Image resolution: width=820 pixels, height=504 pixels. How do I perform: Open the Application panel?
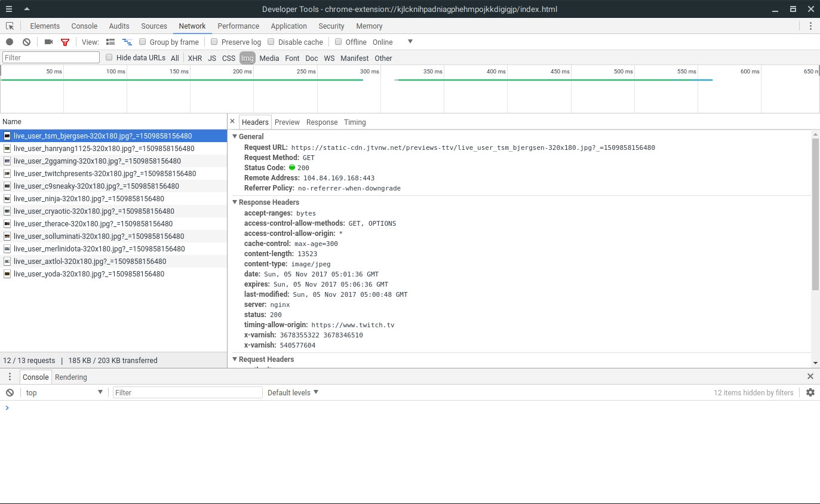[288, 26]
